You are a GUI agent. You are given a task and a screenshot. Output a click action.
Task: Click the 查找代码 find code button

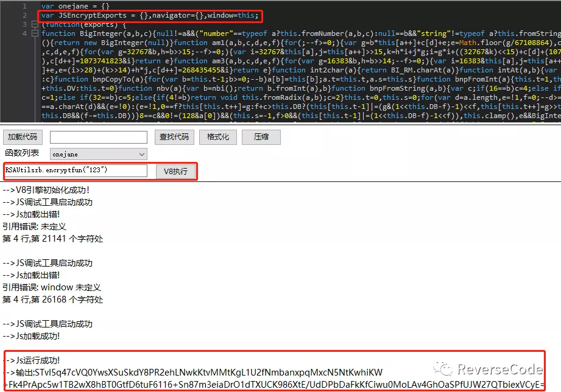[174, 137]
